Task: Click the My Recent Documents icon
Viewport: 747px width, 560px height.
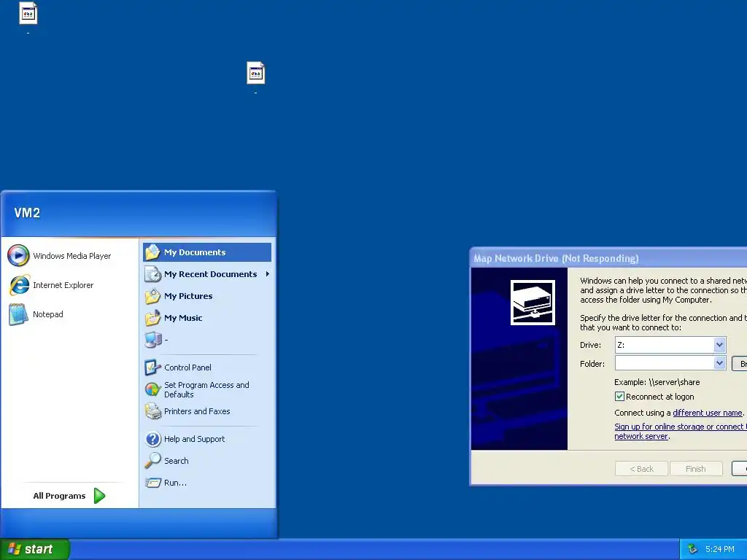Action: [x=153, y=274]
